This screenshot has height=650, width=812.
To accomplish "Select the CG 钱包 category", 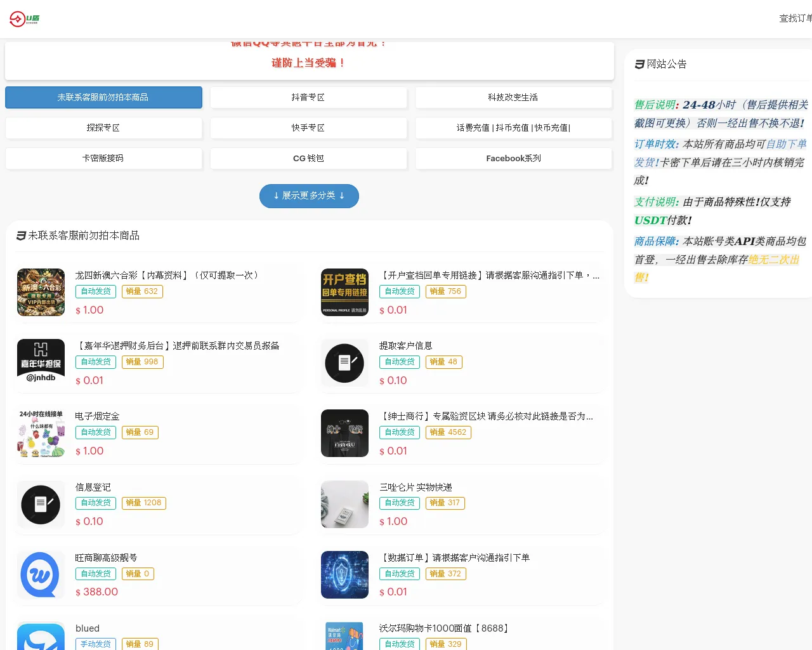I will 308,158.
